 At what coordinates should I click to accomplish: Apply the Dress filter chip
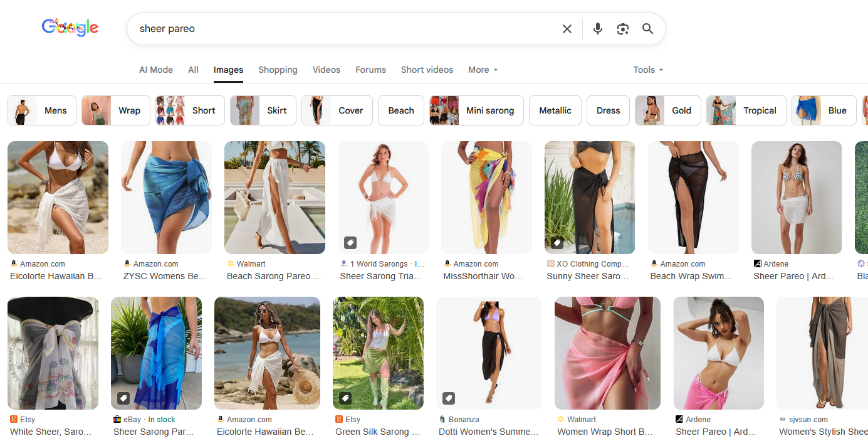coord(608,110)
